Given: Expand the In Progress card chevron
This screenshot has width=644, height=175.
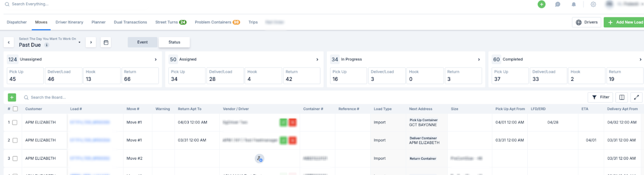Looking at the screenshot, I should tap(479, 59).
